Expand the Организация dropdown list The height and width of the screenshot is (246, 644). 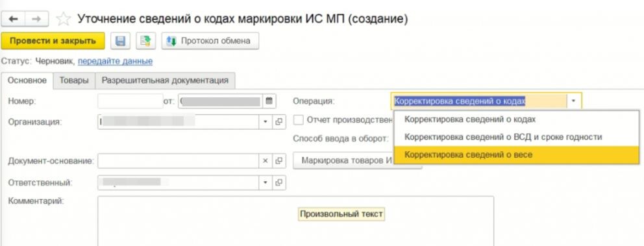(266, 121)
